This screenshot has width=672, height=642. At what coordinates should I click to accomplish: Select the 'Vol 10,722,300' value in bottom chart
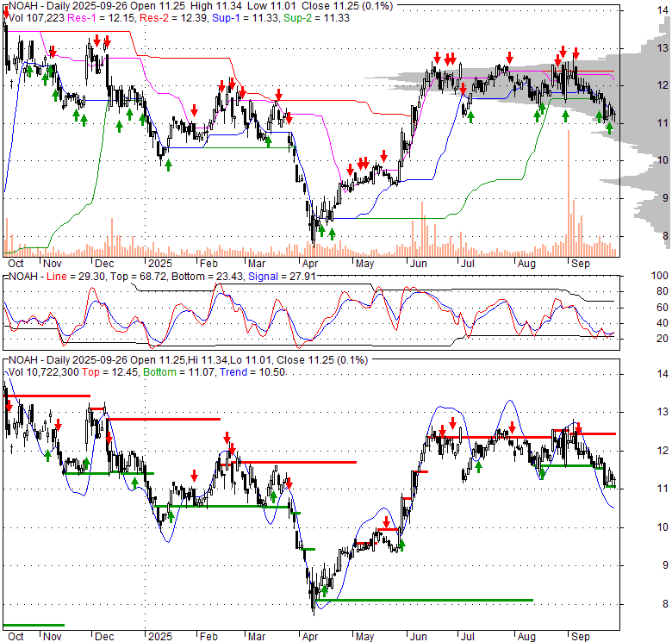click(x=44, y=372)
